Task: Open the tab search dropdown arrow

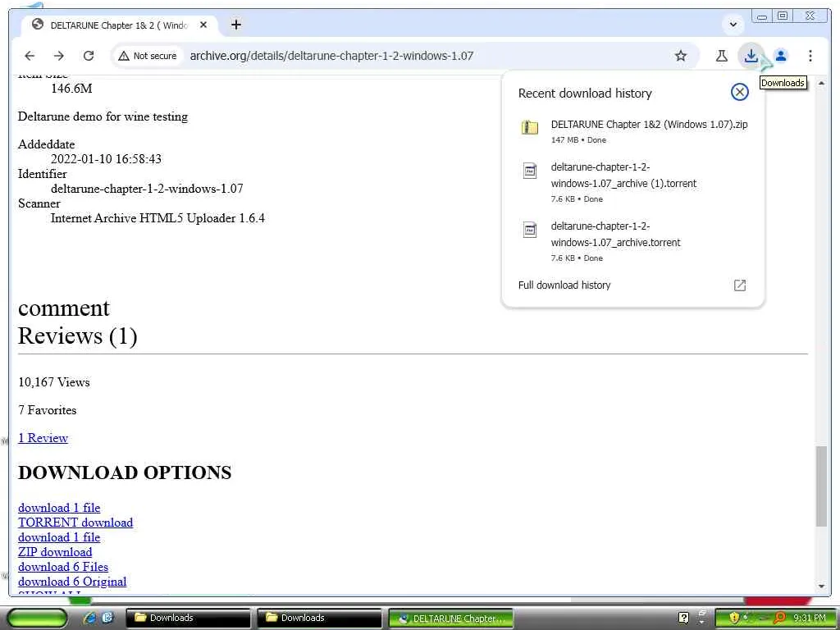Action: coord(733,24)
